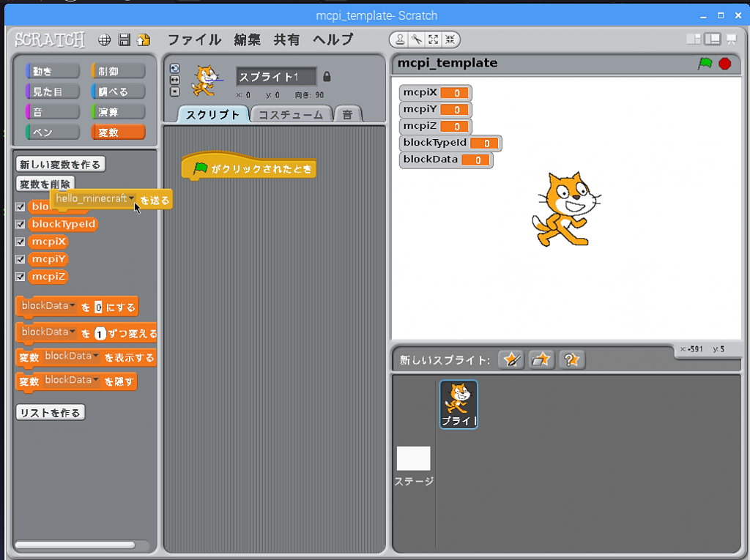The width and height of the screenshot is (750, 560).
Task: Click the floppy disk save icon
Action: point(124,40)
